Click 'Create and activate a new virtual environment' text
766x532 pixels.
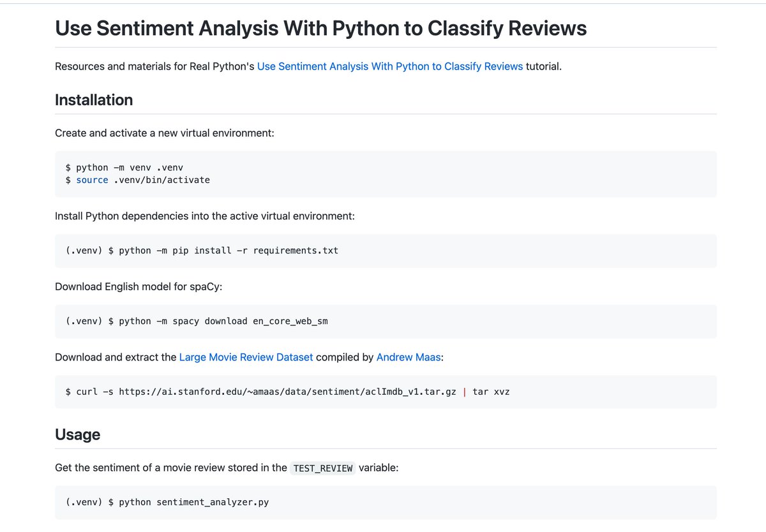point(165,133)
